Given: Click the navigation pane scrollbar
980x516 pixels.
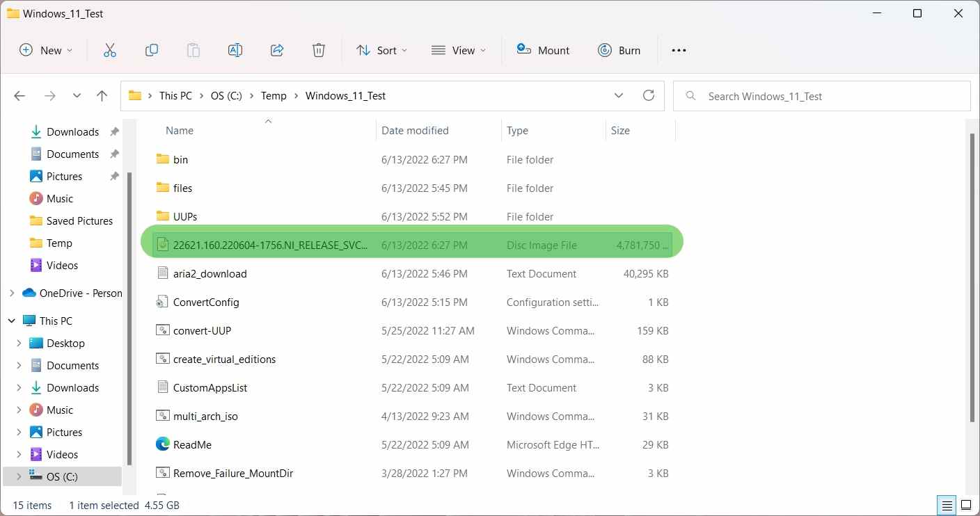Looking at the screenshot, I should [129, 319].
